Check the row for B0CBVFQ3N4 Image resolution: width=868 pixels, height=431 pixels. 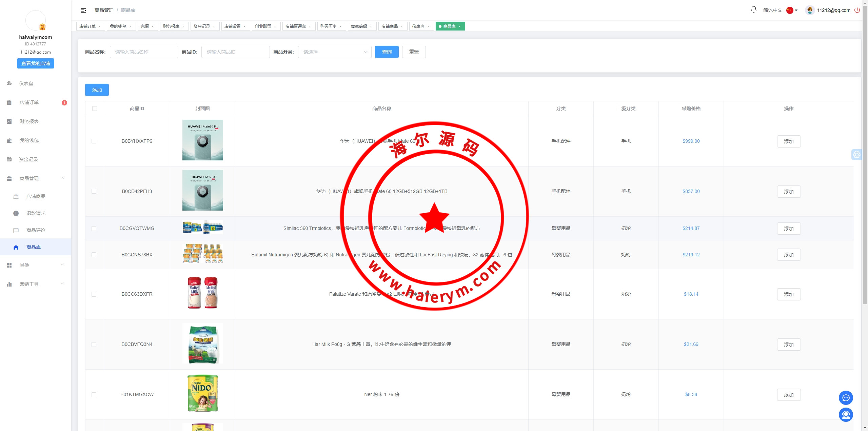tap(94, 345)
